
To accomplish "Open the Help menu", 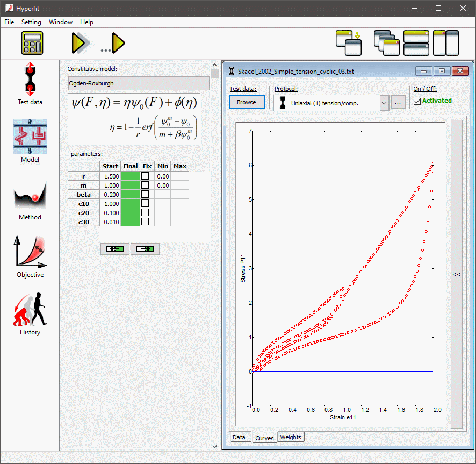I will pyautogui.click(x=86, y=22).
